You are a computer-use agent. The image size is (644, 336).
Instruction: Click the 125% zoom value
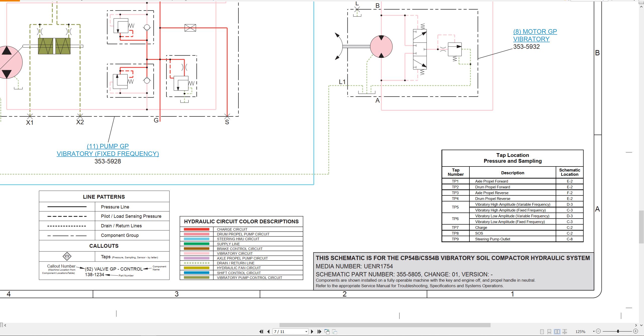[x=581, y=331]
